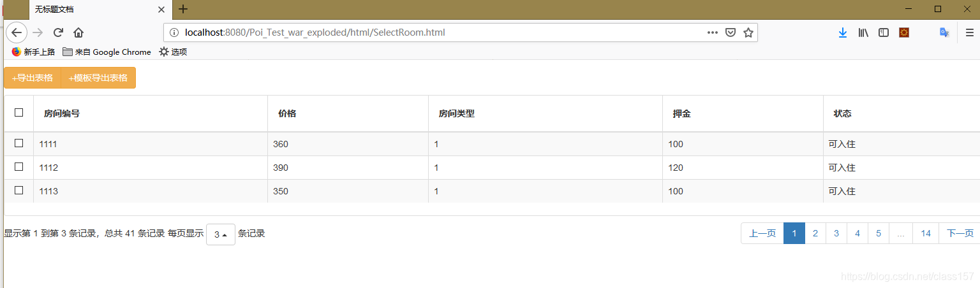Bookmark this page with the star icon
The height and width of the screenshot is (288, 980).
tap(748, 32)
